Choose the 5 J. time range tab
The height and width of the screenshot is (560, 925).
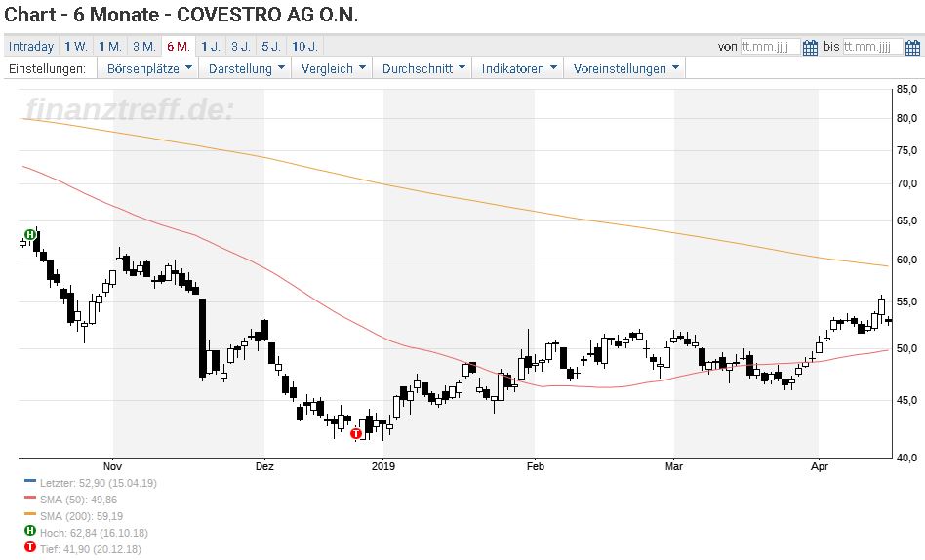coord(271,47)
